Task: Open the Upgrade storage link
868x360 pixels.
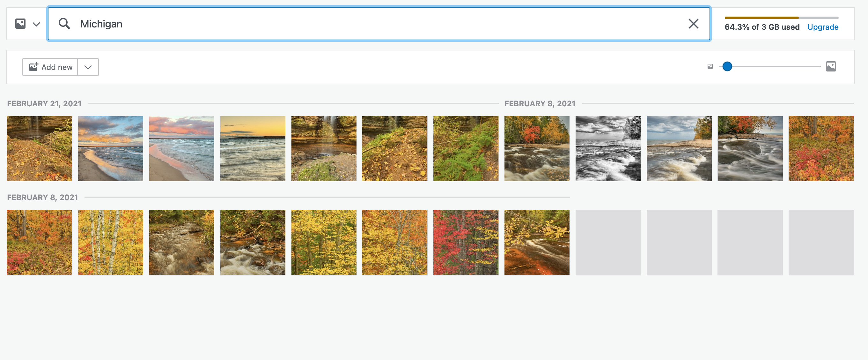Action: point(822,27)
